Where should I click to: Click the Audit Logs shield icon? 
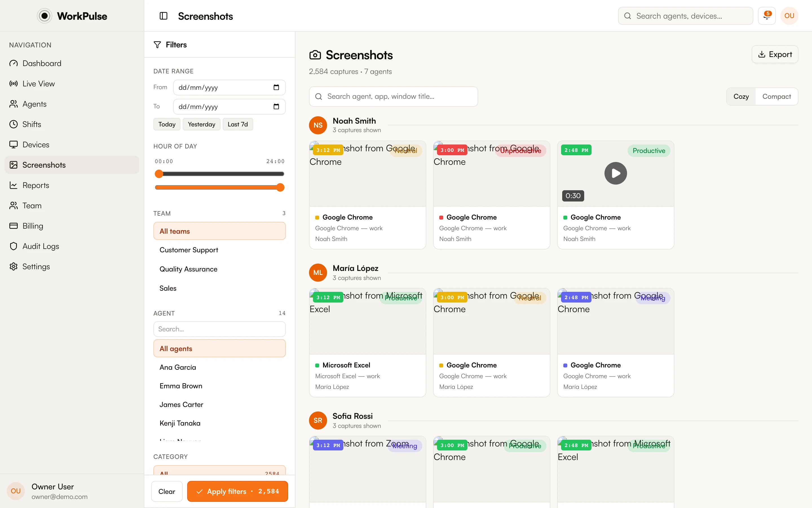(14, 246)
